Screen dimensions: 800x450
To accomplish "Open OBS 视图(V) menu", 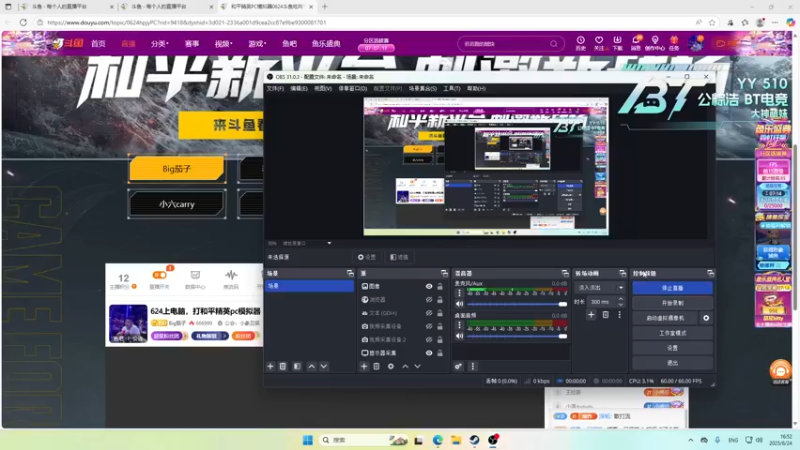I will tap(323, 89).
